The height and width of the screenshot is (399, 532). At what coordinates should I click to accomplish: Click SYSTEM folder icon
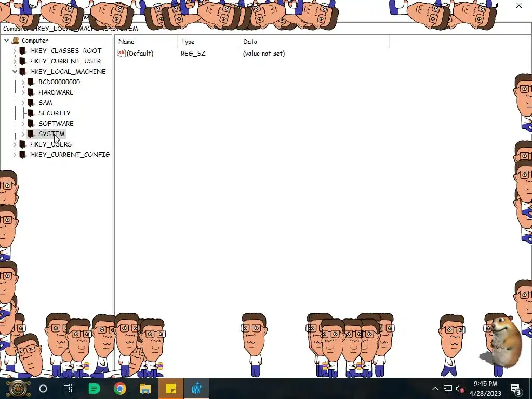(x=31, y=134)
